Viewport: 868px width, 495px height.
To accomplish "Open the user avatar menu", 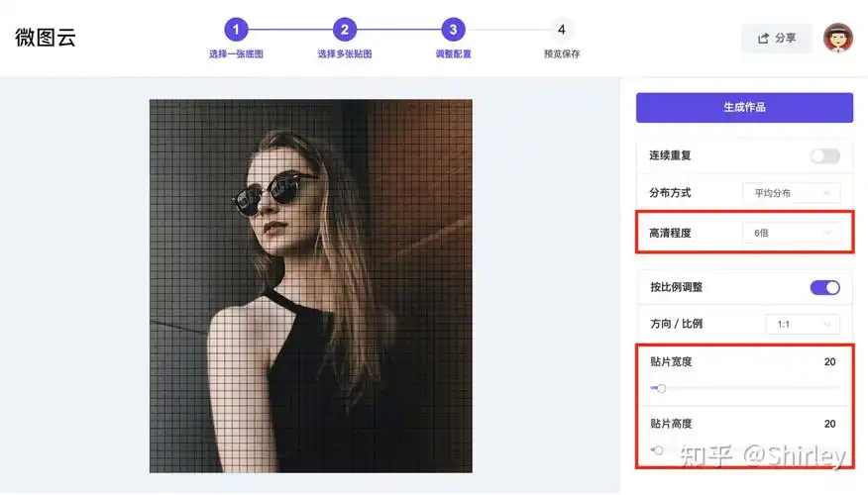I will pyautogui.click(x=837, y=38).
